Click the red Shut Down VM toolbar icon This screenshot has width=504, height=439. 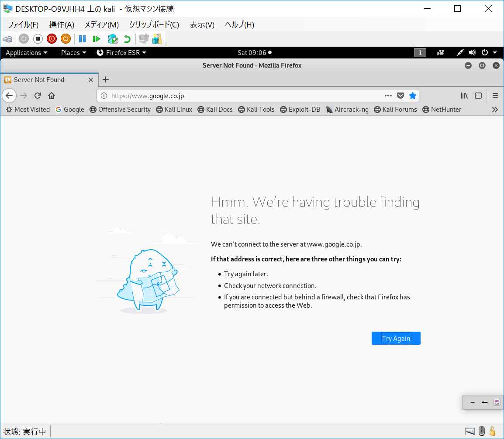click(x=52, y=39)
